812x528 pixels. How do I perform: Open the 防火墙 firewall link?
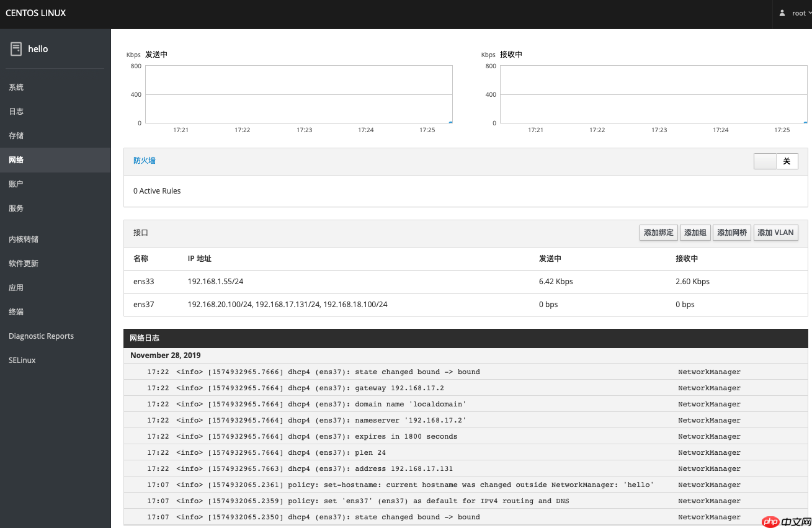pyautogui.click(x=145, y=161)
